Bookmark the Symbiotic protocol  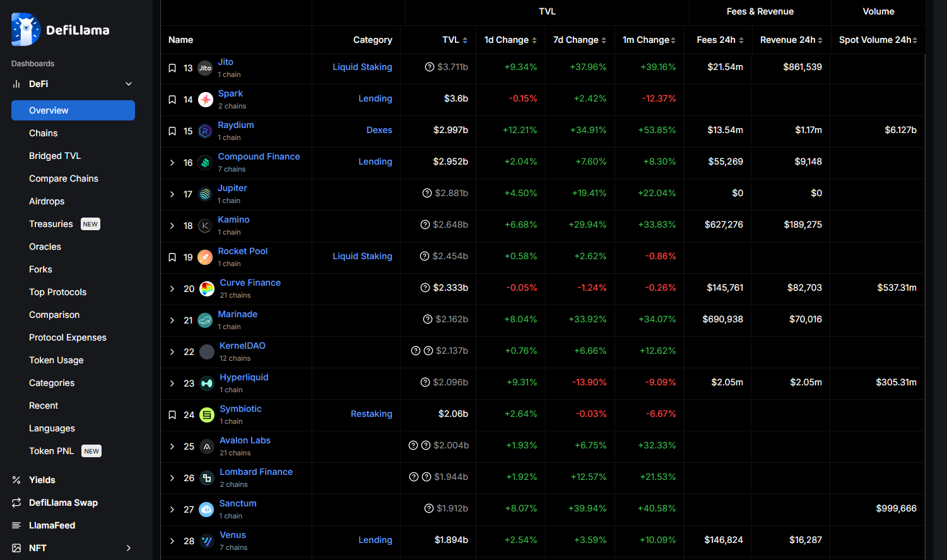click(172, 415)
